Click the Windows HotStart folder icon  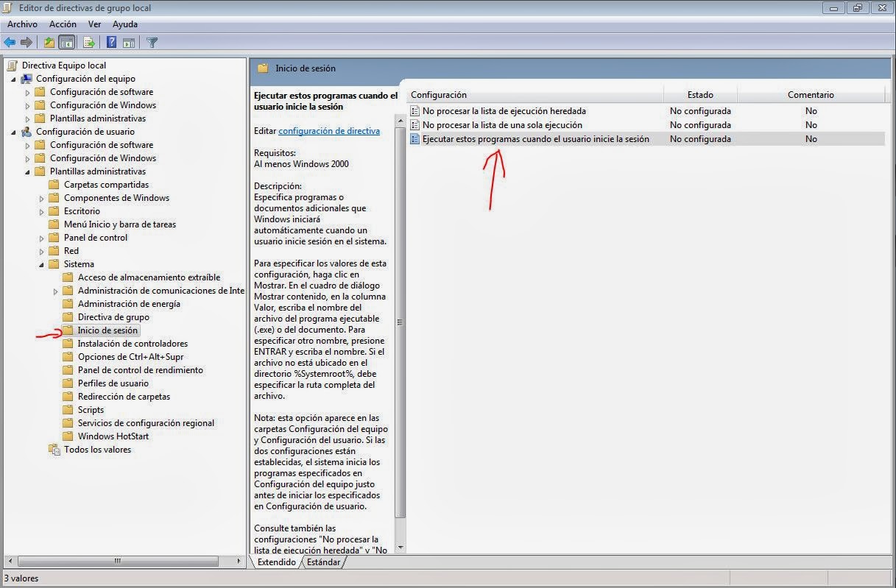68,436
